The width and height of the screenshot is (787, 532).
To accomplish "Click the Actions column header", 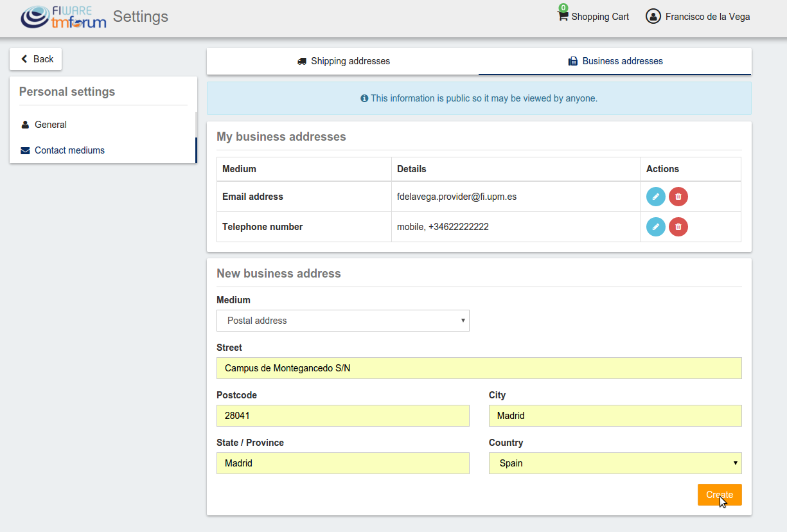I will coord(662,169).
